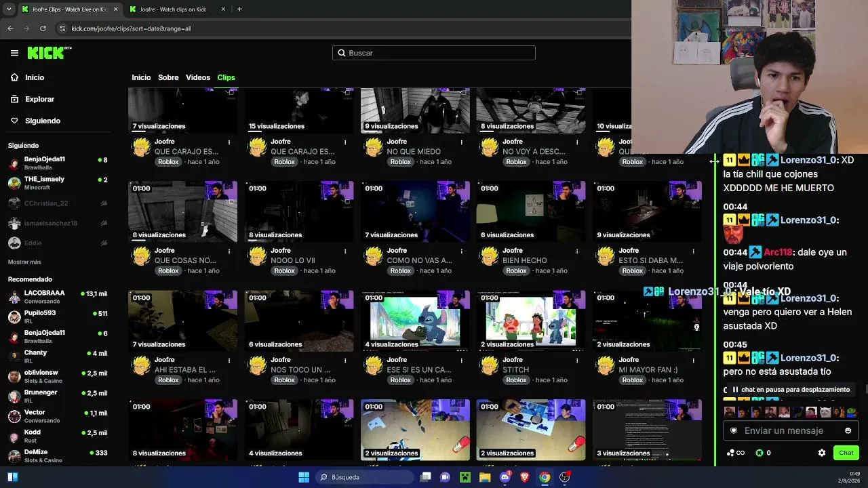Open Discord from the taskbar
The width and height of the screenshot is (868, 488).
click(505, 477)
